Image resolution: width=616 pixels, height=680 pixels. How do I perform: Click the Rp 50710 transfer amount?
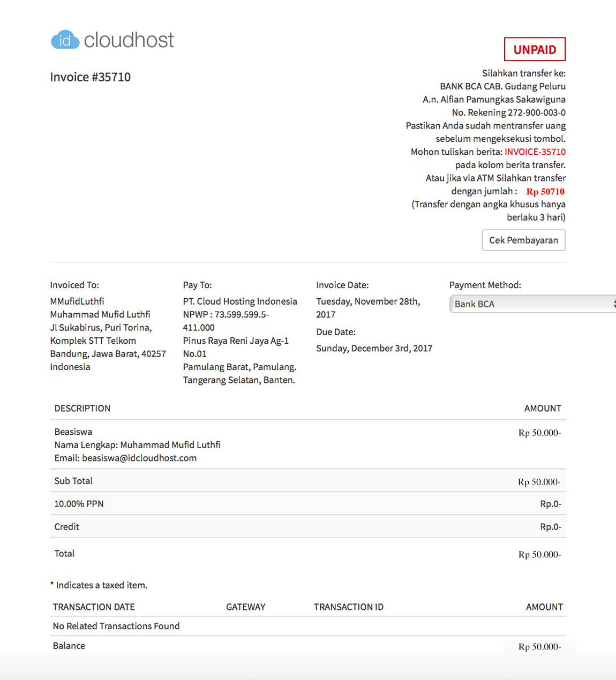point(546,191)
